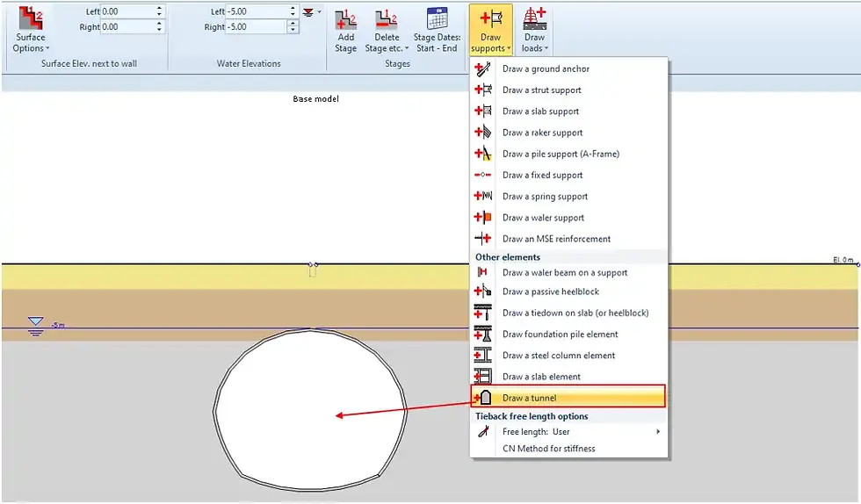Click the passive heelblock icon

point(482,291)
